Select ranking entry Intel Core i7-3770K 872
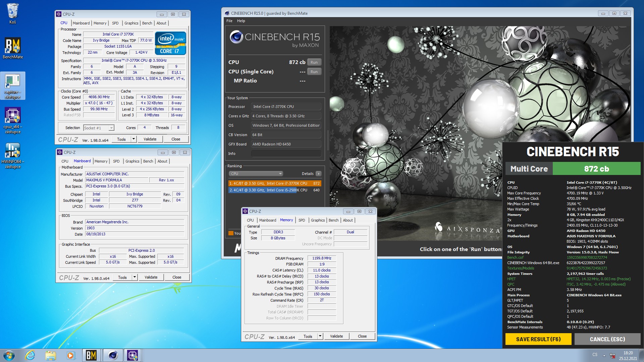The height and width of the screenshot is (362, 644). tap(275, 183)
